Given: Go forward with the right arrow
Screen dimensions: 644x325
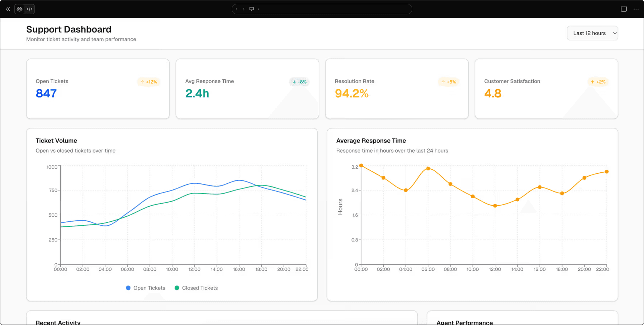Looking at the screenshot, I should [x=244, y=9].
